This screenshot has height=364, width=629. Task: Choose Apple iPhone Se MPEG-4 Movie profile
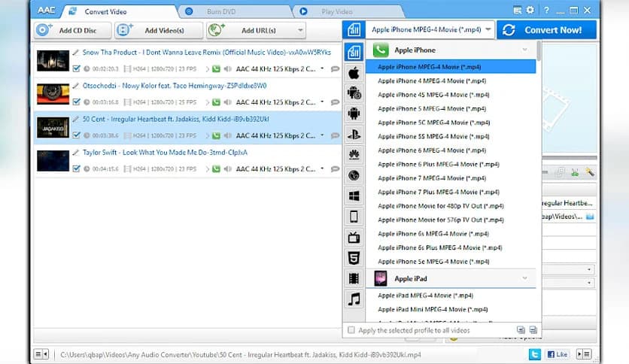pyautogui.click(x=451, y=262)
